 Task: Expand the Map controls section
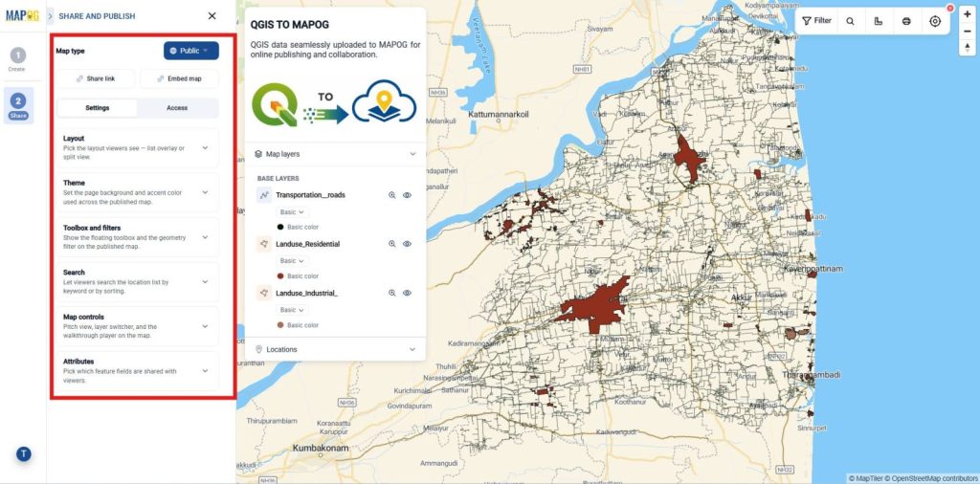[x=138, y=326]
